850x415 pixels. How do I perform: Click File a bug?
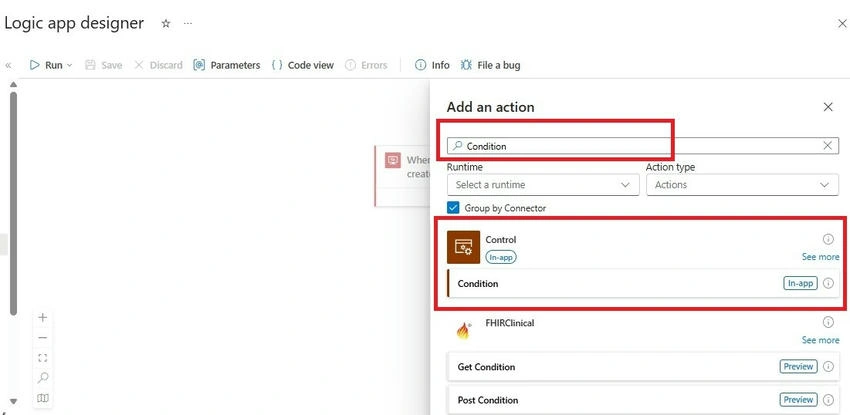tap(490, 65)
